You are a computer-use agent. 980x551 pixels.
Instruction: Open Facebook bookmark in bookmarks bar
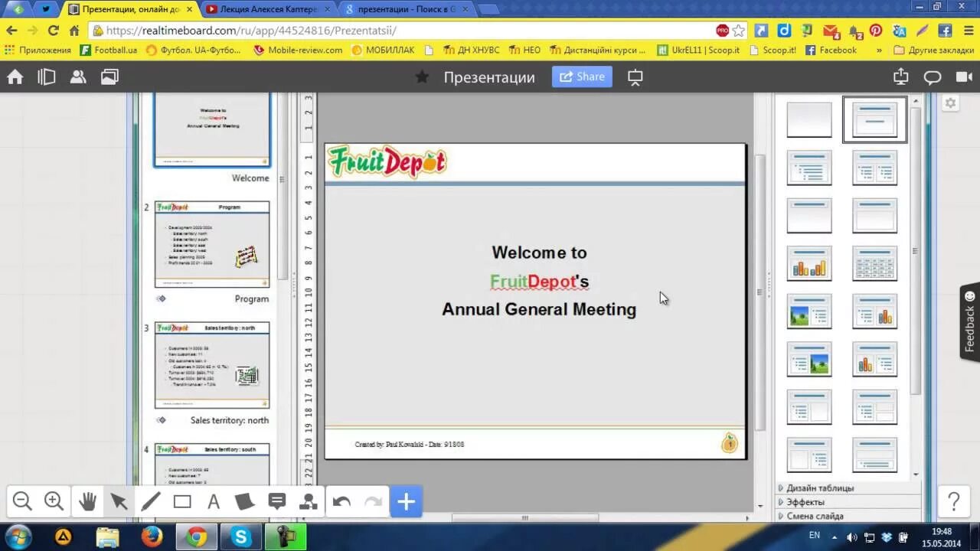click(831, 50)
